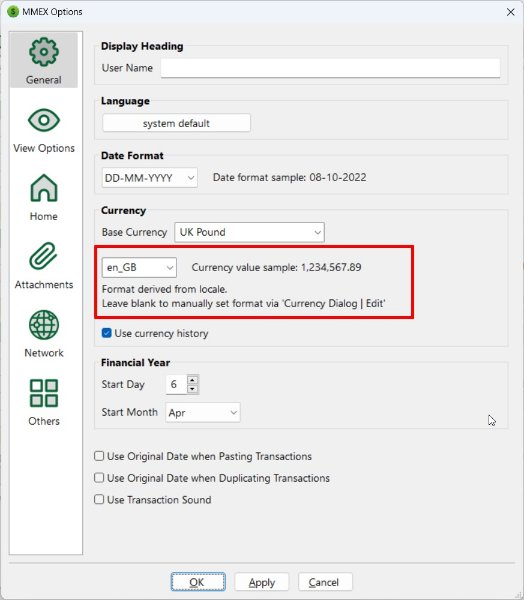Open the General settings gear icon
524x600 pixels.
[44, 52]
